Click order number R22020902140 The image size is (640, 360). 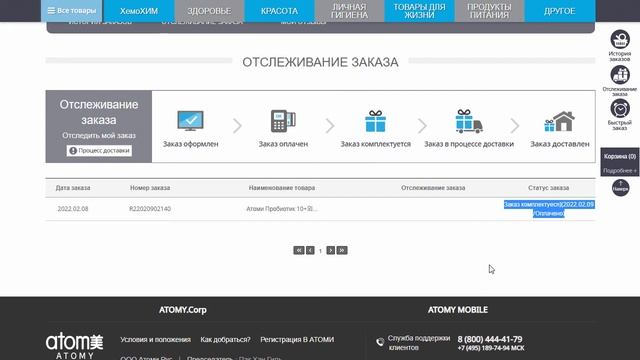point(150,209)
